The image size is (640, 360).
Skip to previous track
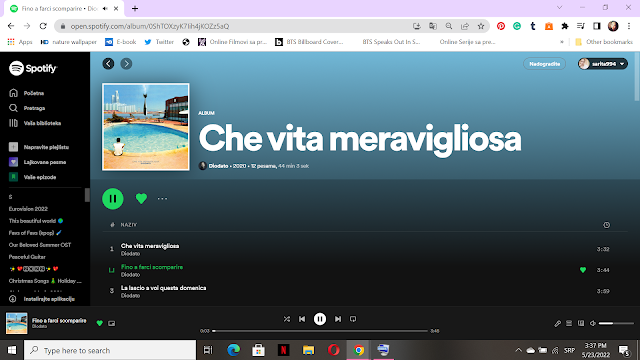pyautogui.click(x=302, y=319)
